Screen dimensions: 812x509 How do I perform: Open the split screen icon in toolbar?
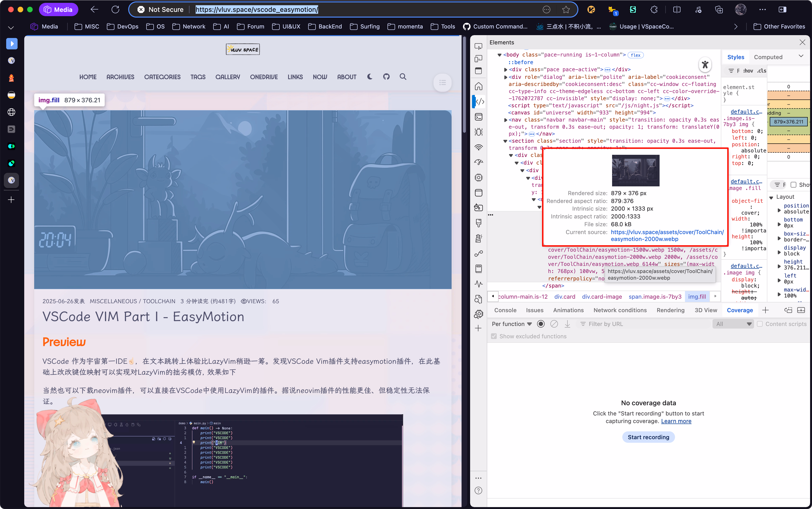677,9
